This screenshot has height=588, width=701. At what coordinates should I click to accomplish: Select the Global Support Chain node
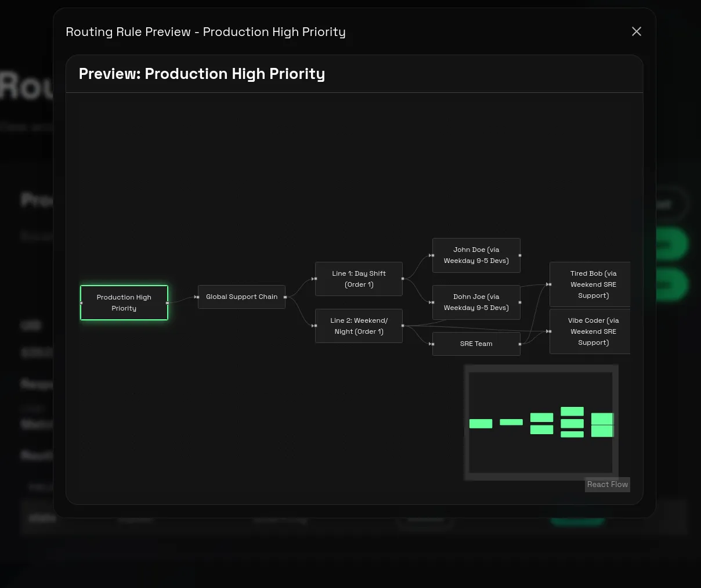point(241,297)
